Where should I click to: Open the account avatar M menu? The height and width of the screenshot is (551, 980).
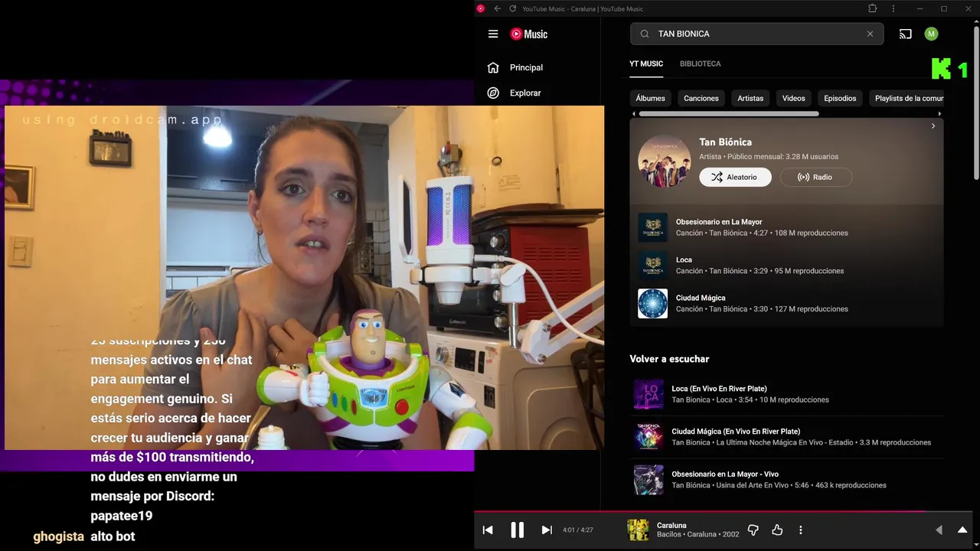931,34
